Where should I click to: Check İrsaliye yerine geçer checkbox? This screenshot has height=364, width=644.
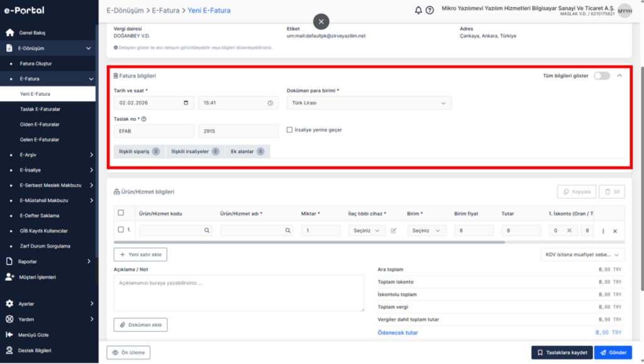pos(289,130)
